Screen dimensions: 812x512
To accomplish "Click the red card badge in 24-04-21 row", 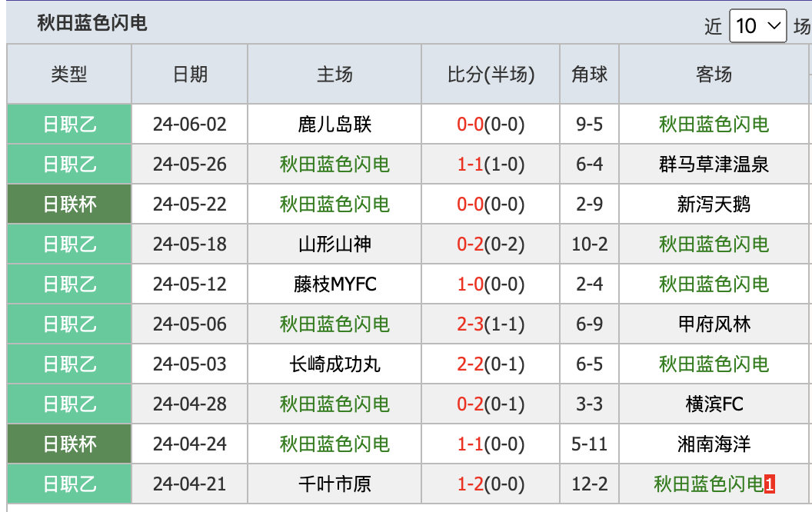I will [770, 484].
